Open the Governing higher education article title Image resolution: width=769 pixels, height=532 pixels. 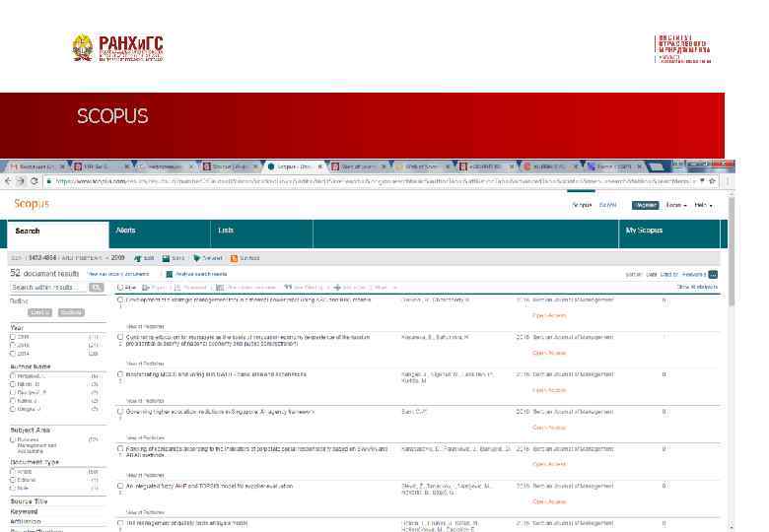(x=220, y=412)
